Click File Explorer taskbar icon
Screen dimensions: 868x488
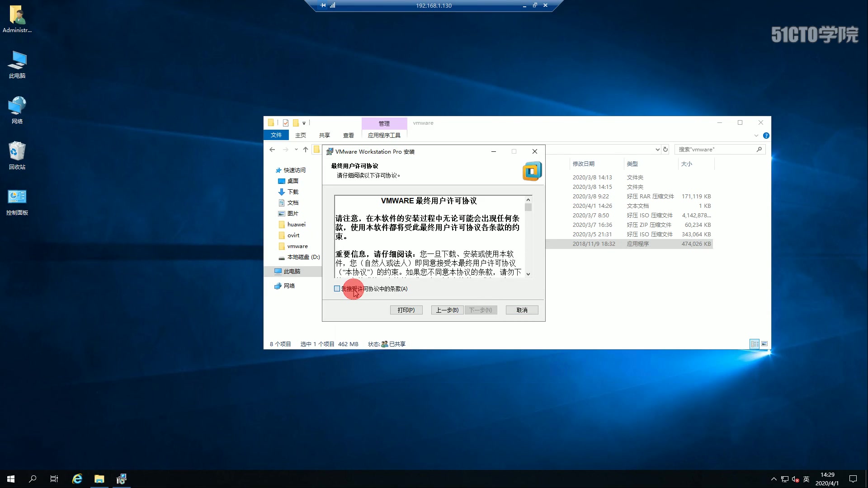point(99,479)
